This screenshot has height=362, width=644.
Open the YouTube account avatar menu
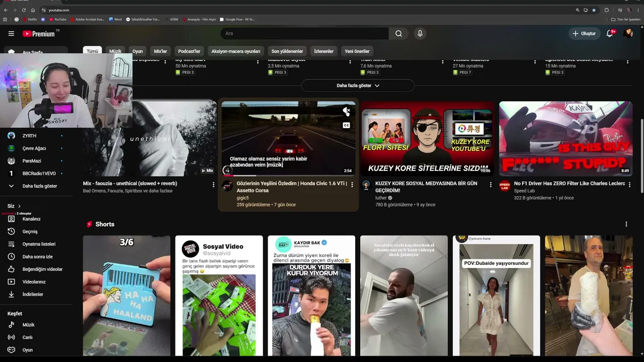pos(628,34)
